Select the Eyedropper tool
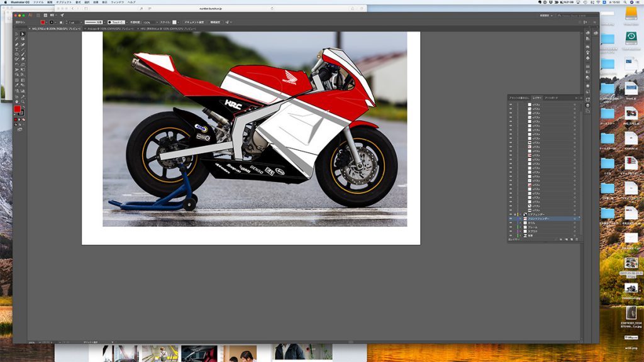 tap(17, 84)
